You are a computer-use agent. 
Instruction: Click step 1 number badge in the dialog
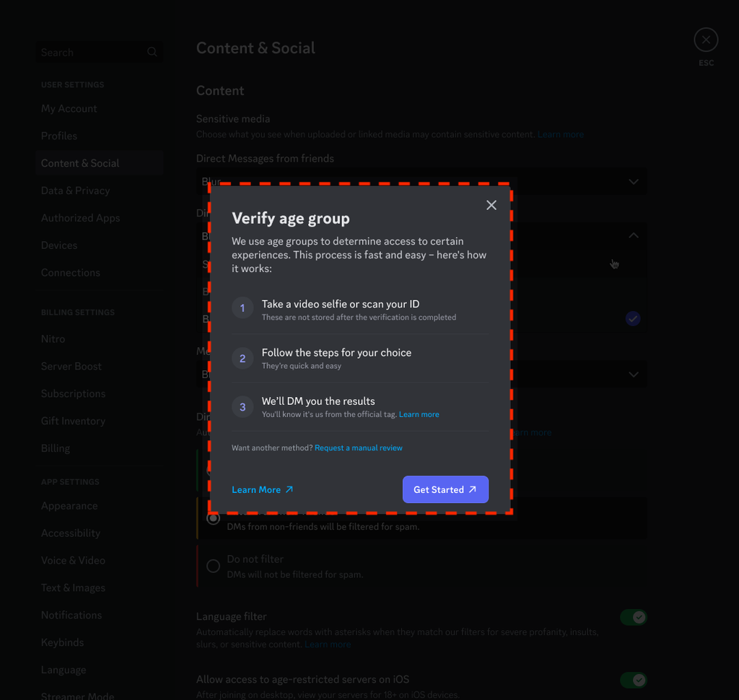242,308
